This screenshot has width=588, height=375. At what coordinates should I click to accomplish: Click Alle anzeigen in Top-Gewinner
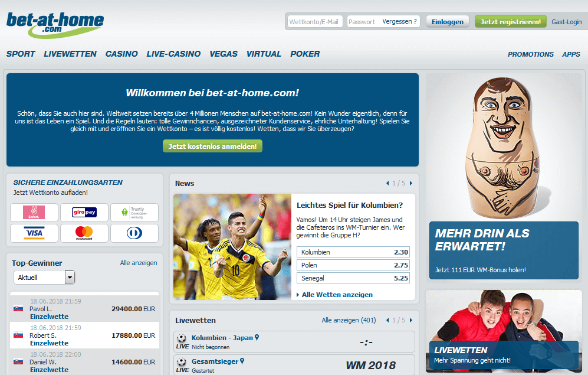(x=139, y=263)
